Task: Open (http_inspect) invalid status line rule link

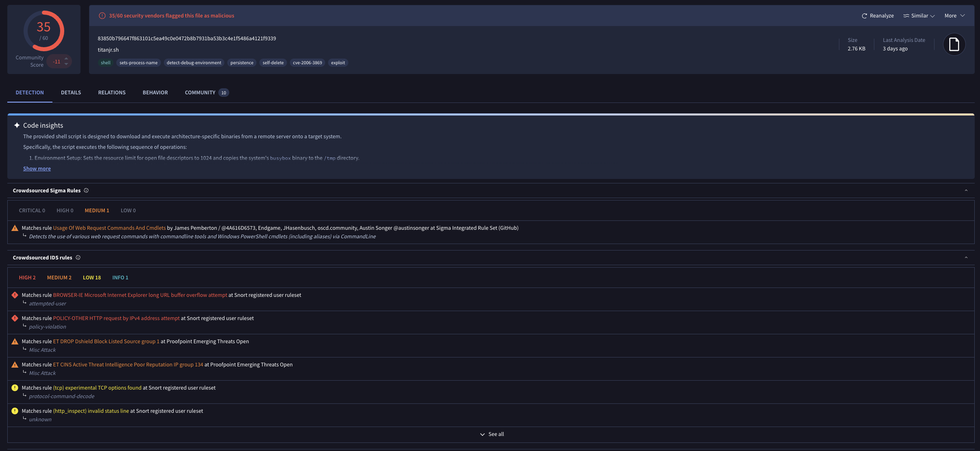Action: coord(91,411)
